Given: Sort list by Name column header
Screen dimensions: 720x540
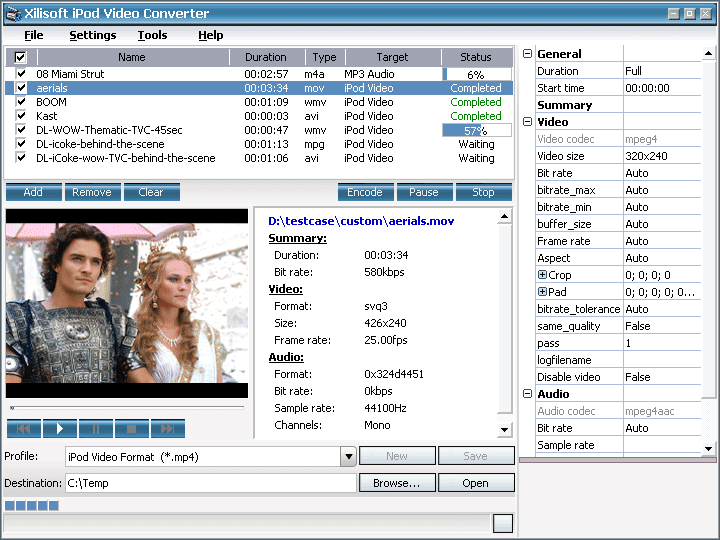Looking at the screenshot, I should [x=133, y=57].
